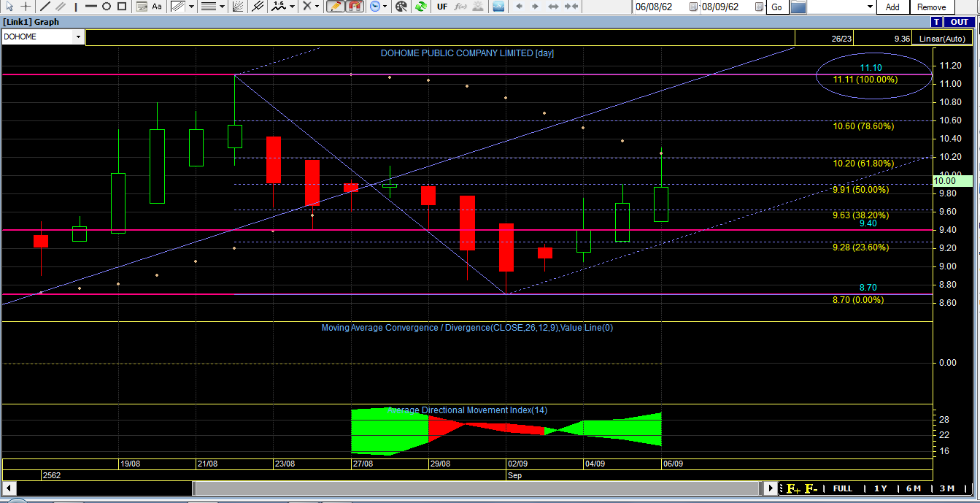Viewport: 980px width, 503px height.
Task: Click the compress horizontally arrows icon
Action: 571,7
